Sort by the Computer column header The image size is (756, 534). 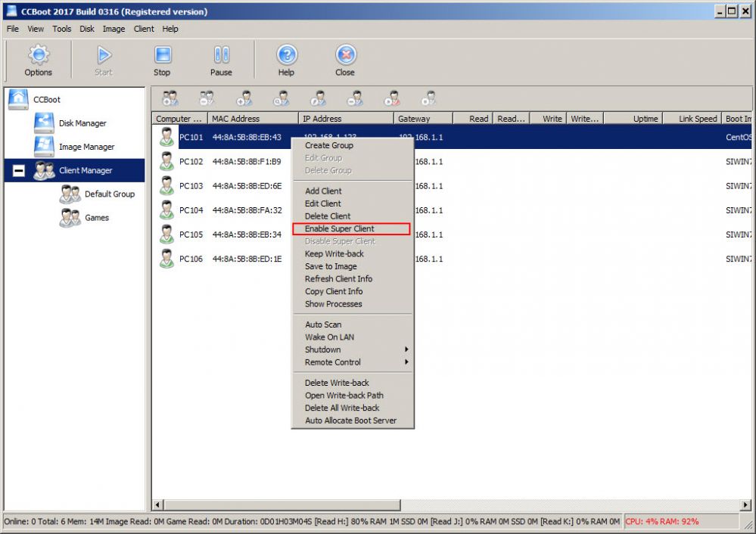tap(180, 119)
